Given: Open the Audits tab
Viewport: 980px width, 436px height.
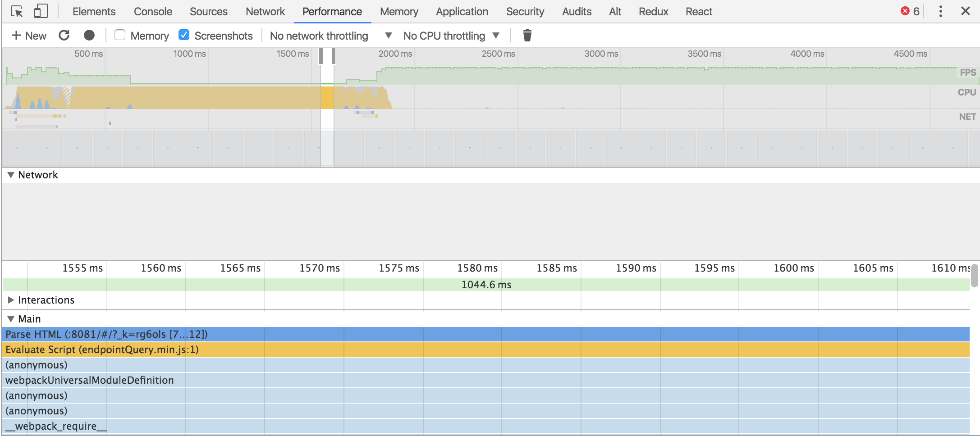Looking at the screenshot, I should point(577,12).
